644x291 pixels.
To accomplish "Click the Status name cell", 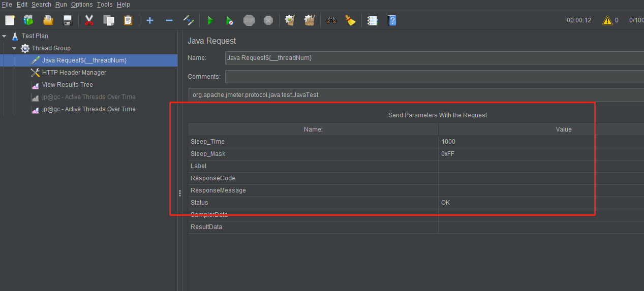I will [313, 203].
